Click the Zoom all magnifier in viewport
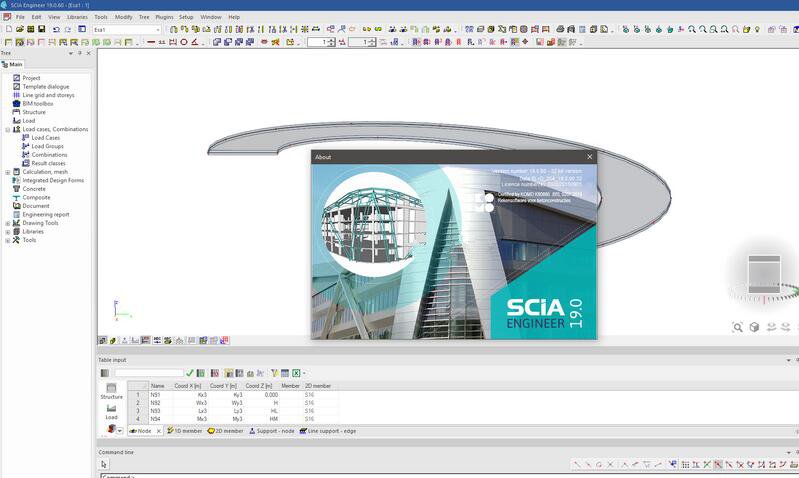 coord(737,327)
